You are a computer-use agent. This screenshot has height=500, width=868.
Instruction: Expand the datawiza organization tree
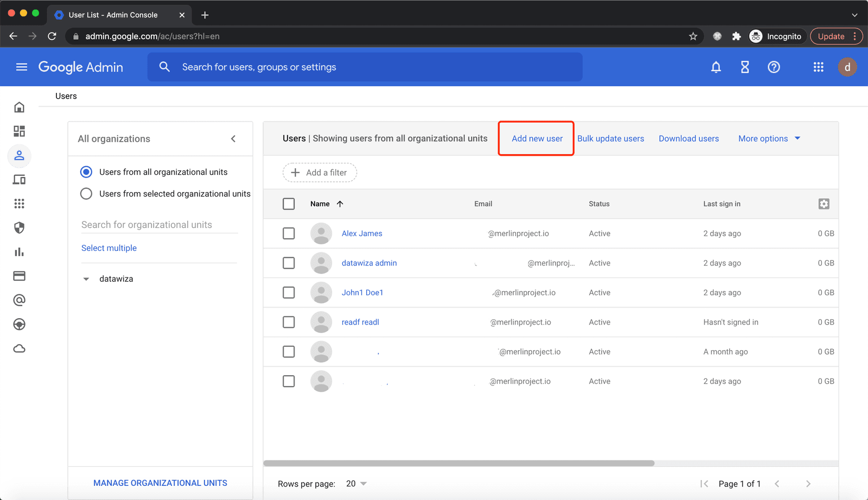click(x=86, y=279)
